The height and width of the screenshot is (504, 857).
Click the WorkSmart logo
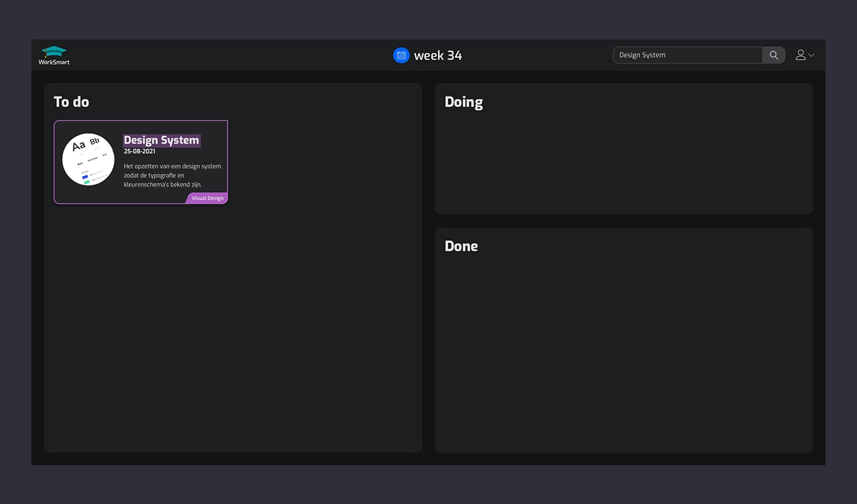pyautogui.click(x=54, y=55)
